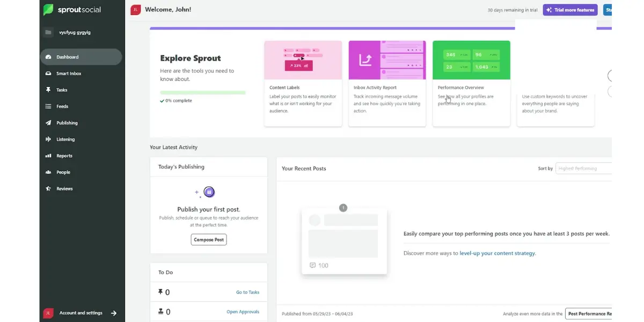The width and height of the screenshot is (644, 322).
Task: Click the 0% complete progress bar
Action: (203, 92)
